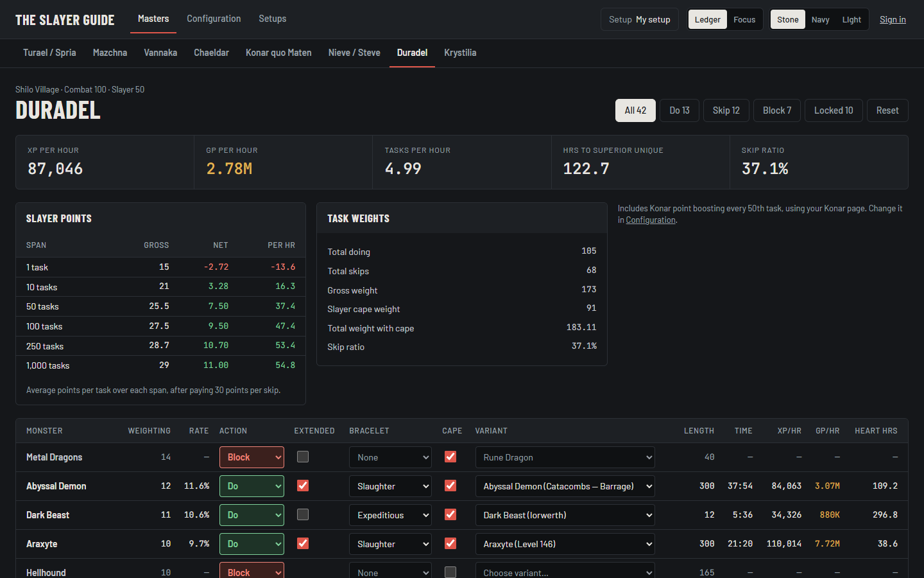Expand Variant dropdown showing Araxyte (Level 146)
Viewport: 924px width, 578px height.
pos(565,544)
